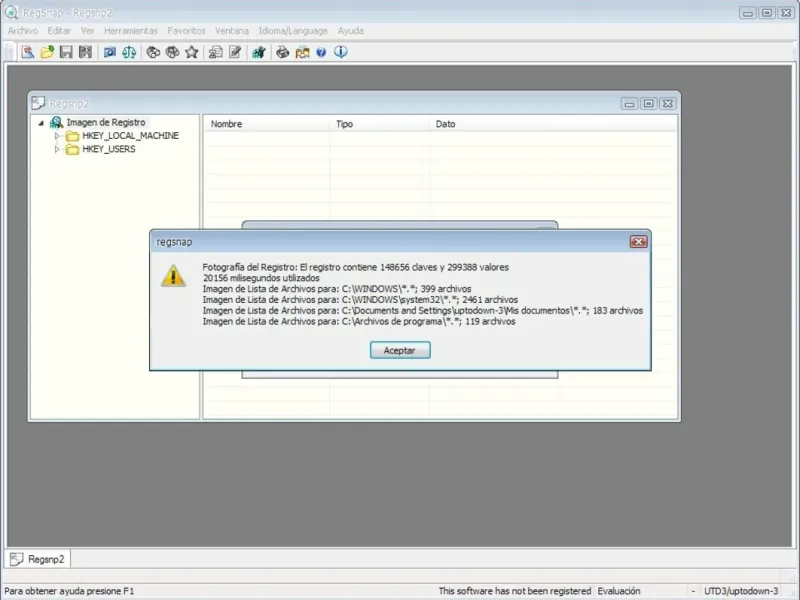
Task: Print using the printer toolbar icon
Action: [x=283, y=52]
